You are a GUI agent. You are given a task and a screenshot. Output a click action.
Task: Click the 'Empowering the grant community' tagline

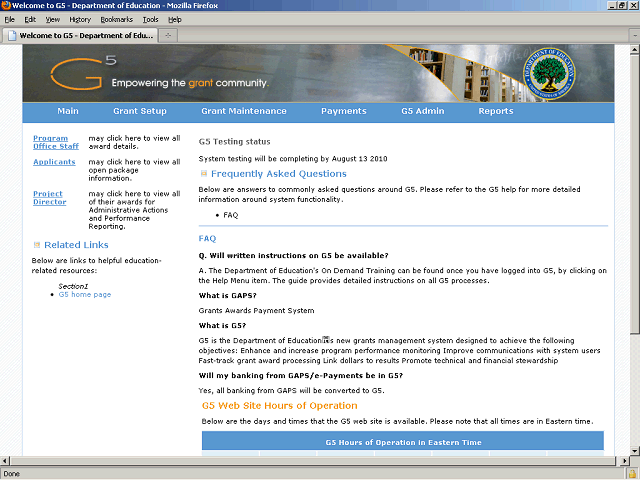[190, 83]
